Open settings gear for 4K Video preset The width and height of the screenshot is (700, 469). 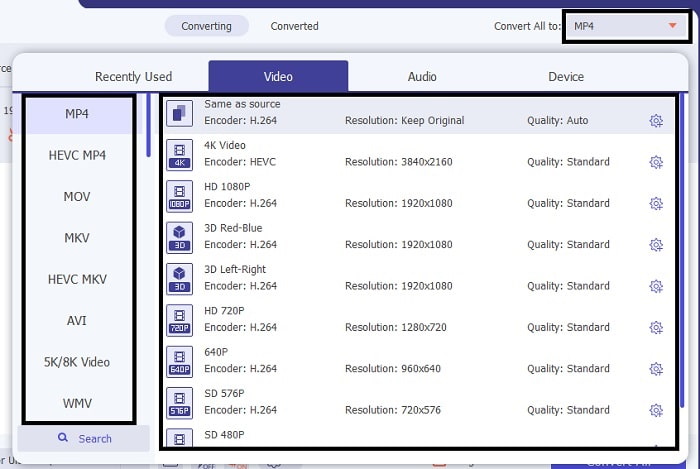[656, 162]
